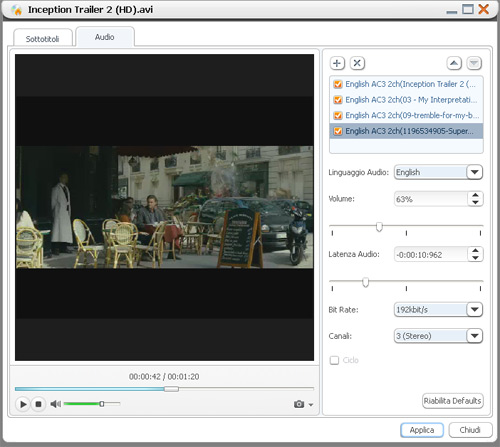Click the Latenza Audio time field

(431, 255)
